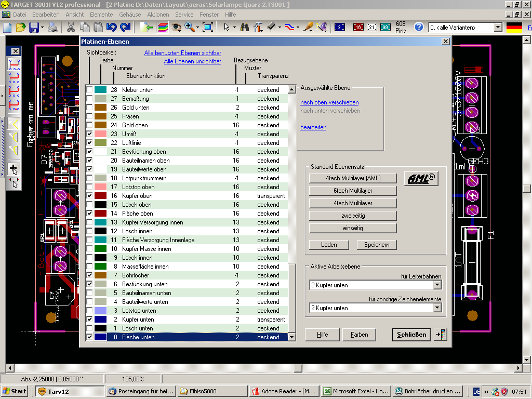Click 'Alle Ebenen unsichtbar' link
Screen dimensions: 532x399
192,61
